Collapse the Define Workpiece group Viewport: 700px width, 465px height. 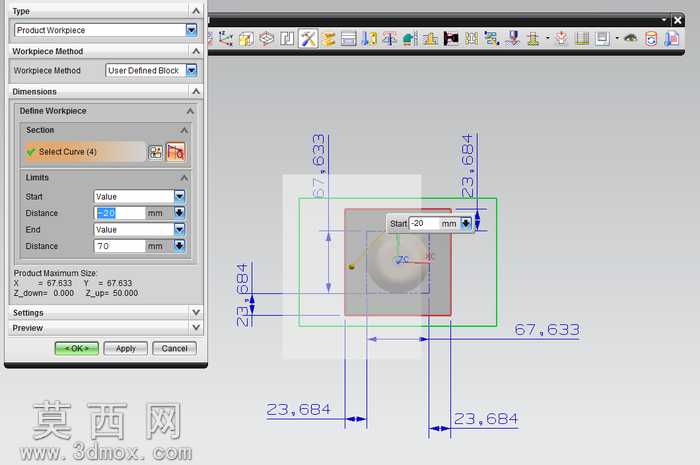point(190,111)
